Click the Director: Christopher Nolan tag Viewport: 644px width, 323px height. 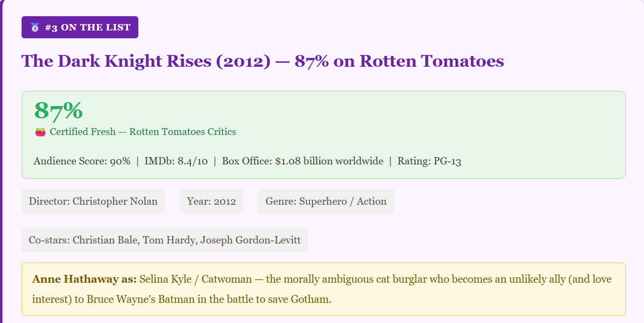93,201
